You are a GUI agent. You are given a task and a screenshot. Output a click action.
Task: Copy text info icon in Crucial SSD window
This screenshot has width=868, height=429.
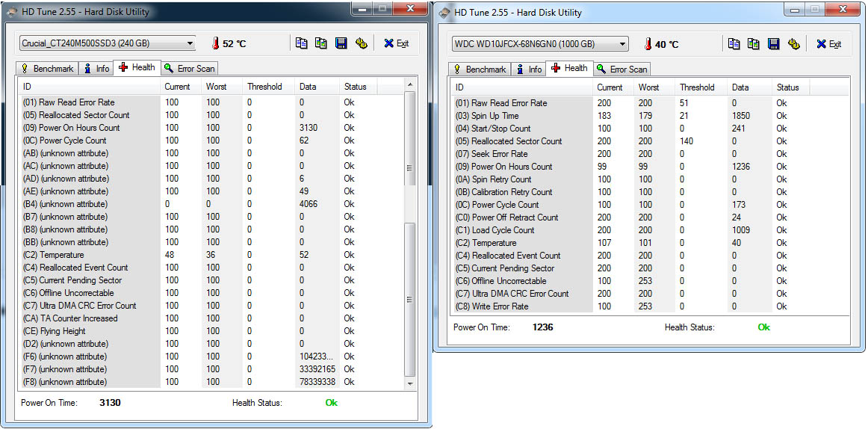pos(301,43)
